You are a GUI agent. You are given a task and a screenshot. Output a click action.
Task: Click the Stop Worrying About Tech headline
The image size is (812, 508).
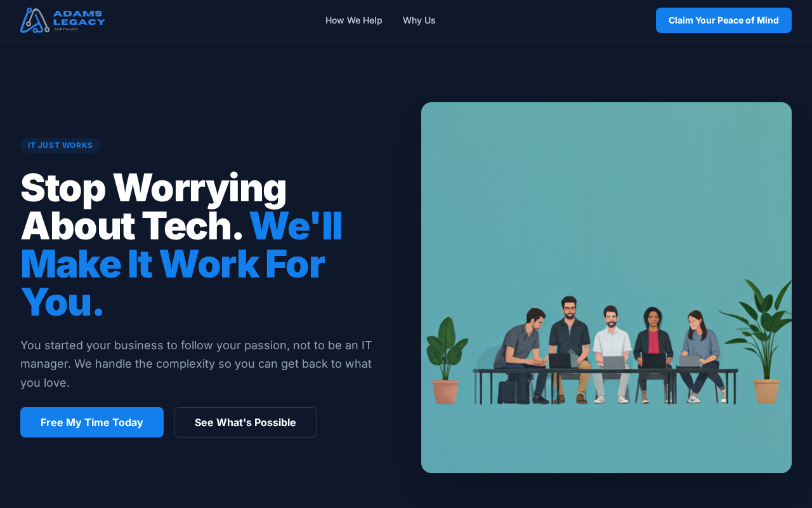[x=154, y=206]
